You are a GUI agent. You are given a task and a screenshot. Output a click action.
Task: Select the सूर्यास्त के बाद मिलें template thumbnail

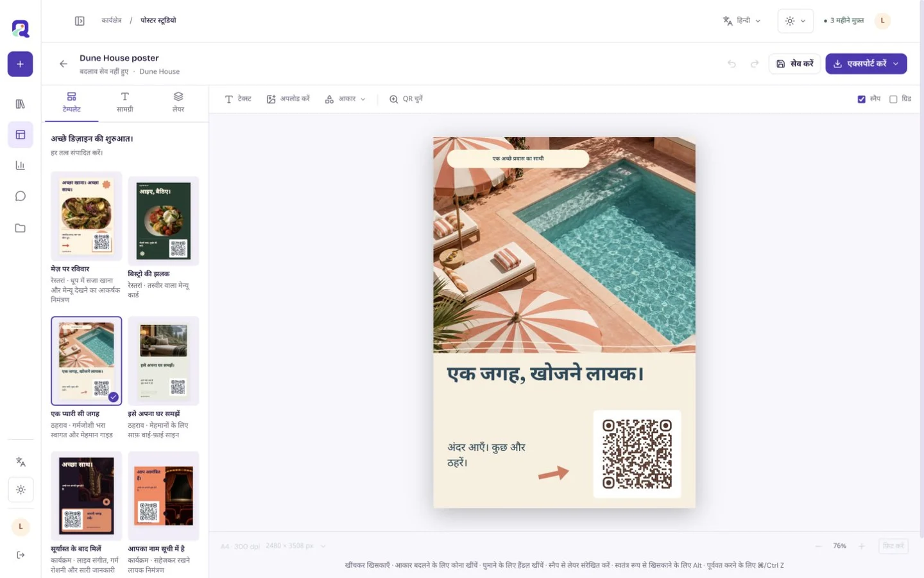tap(87, 496)
